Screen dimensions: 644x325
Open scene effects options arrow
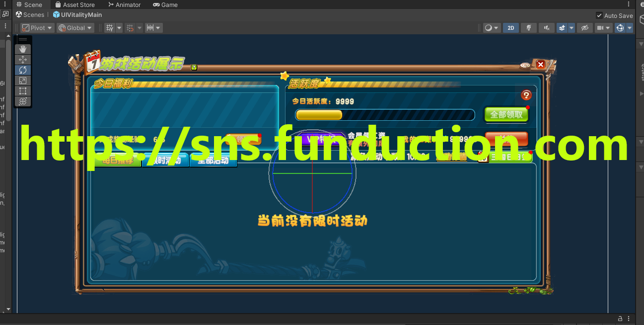[572, 28]
